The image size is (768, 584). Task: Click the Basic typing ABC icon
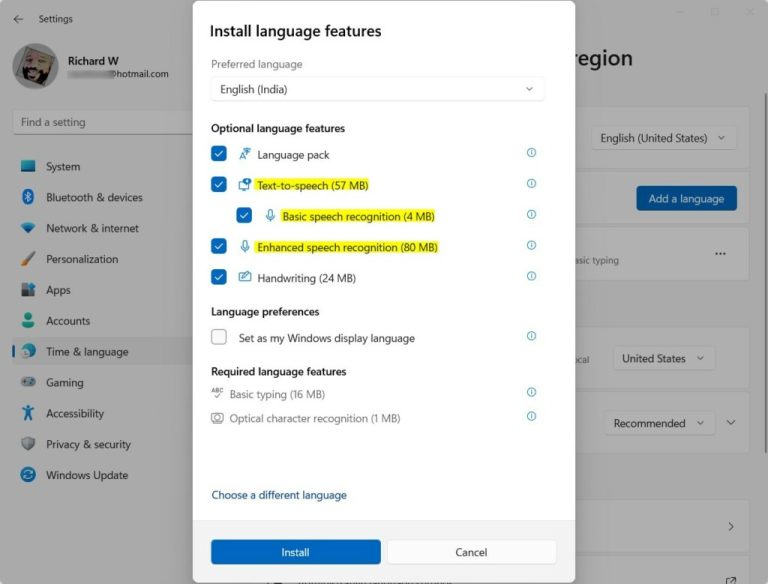coord(217,393)
